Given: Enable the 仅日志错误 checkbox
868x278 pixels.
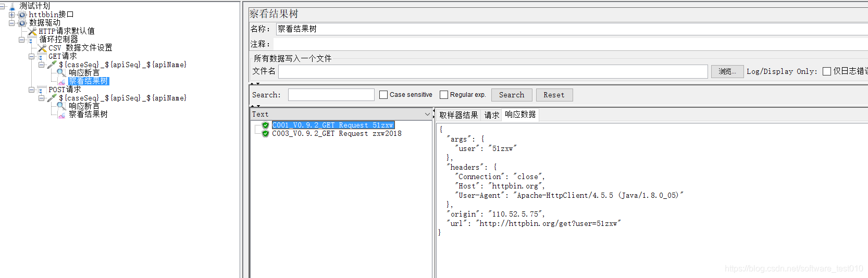Looking at the screenshot, I should 827,71.
